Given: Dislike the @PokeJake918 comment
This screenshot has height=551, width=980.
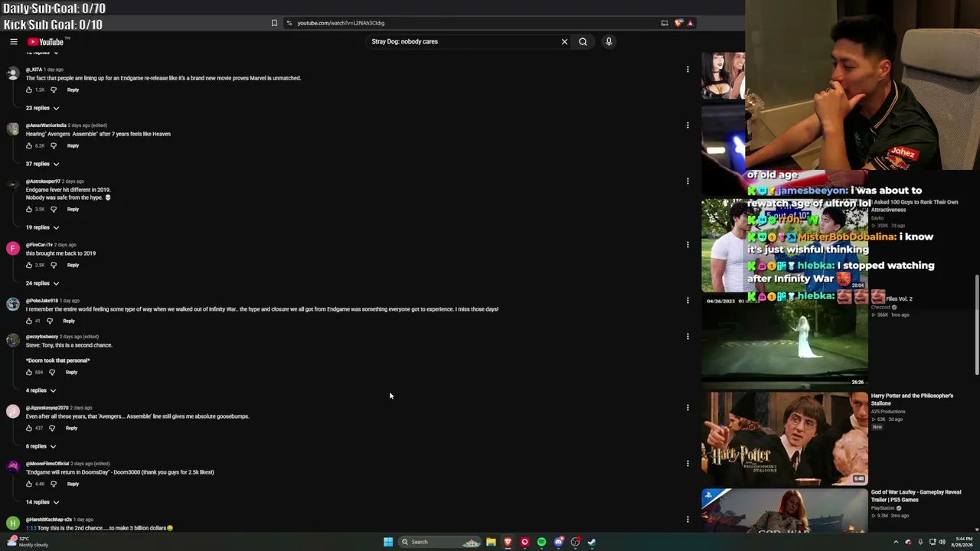Looking at the screenshot, I should [50, 321].
